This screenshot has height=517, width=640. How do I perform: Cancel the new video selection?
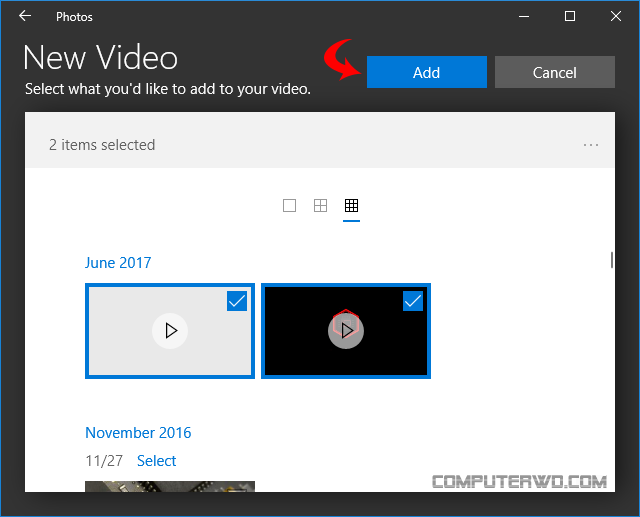[555, 72]
